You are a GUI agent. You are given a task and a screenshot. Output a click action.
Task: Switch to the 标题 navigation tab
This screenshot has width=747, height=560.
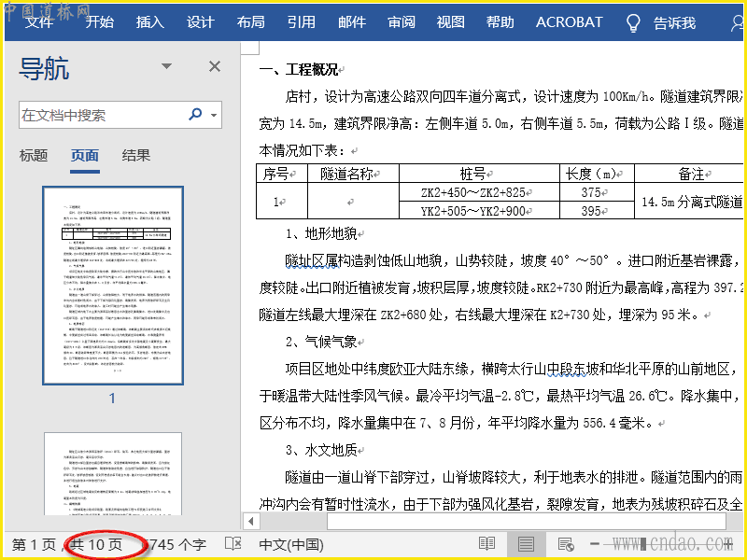click(x=34, y=156)
